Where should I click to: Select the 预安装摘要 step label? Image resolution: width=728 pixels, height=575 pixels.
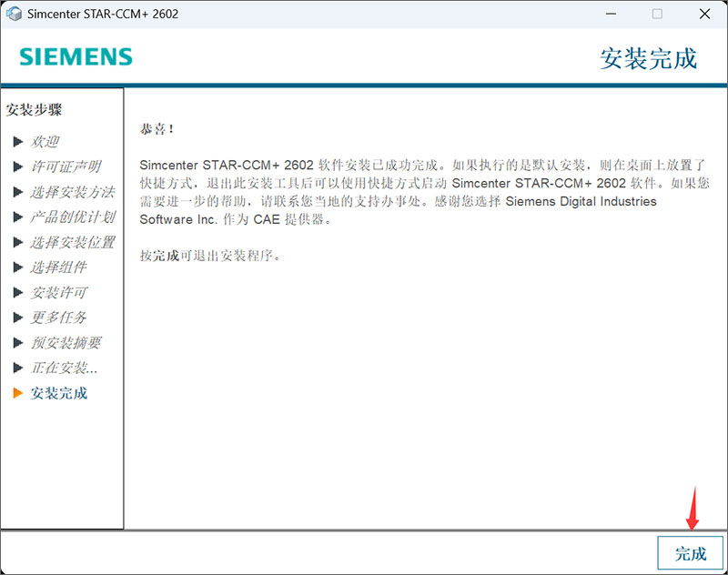point(66,342)
